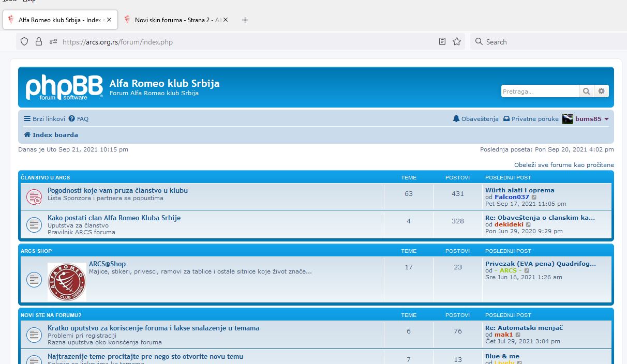Viewport: 627px width, 364px height.
Task: Close the Alfa Romeo klub Srbija tab
Action: tap(109, 20)
